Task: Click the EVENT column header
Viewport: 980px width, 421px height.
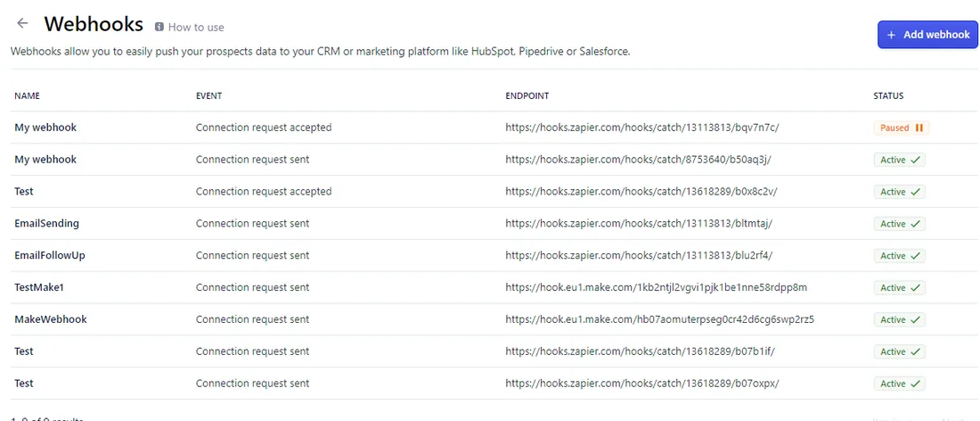Action: click(x=208, y=95)
